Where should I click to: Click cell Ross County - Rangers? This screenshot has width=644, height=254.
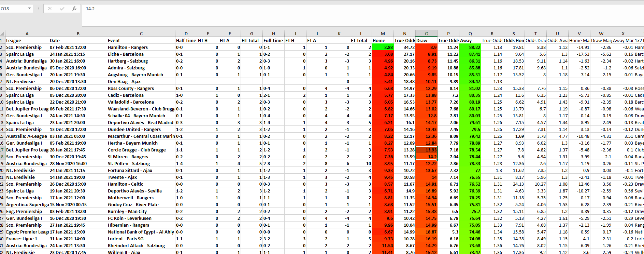pos(141,88)
